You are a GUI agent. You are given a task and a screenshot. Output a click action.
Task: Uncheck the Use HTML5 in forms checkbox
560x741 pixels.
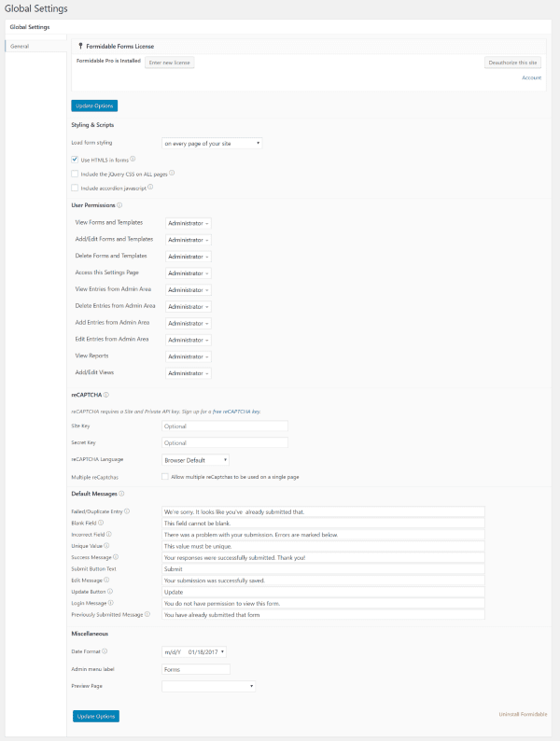click(75, 160)
